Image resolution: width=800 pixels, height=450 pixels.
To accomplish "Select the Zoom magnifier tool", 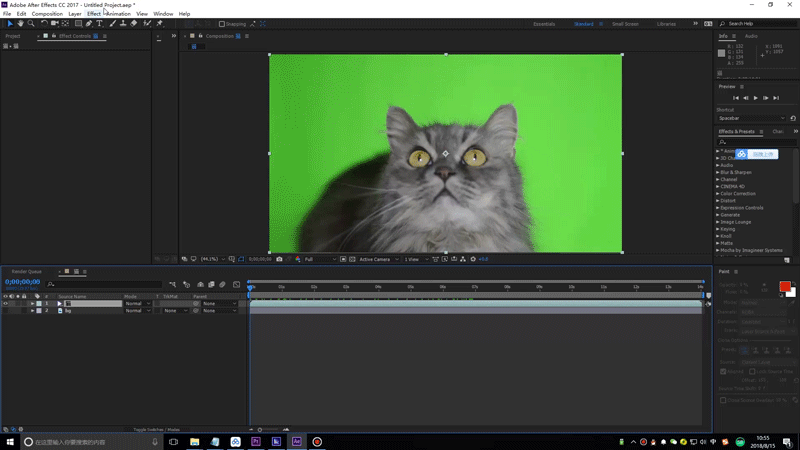I will (x=31, y=24).
